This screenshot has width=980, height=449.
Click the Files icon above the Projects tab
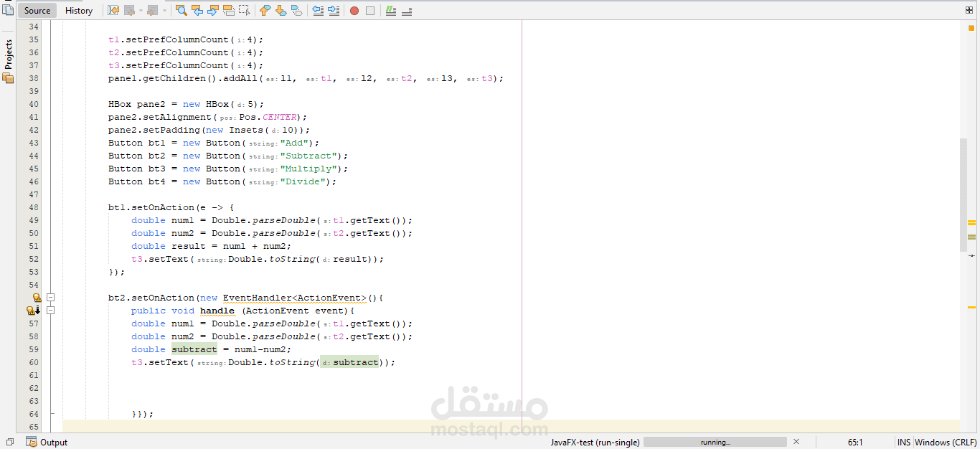pos(8,9)
